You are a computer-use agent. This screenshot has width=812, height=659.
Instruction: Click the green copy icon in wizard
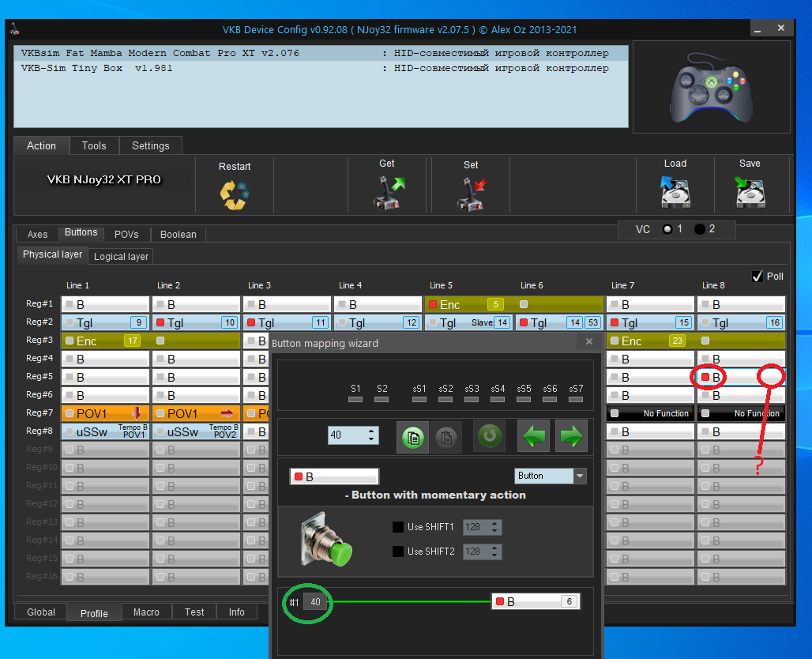pyautogui.click(x=413, y=437)
